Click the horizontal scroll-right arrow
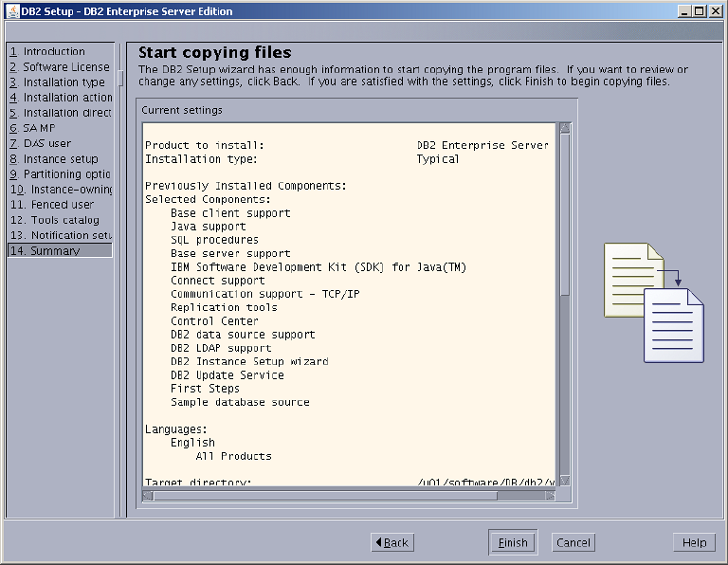The image size is (728, 565). [x=550, y=496]
